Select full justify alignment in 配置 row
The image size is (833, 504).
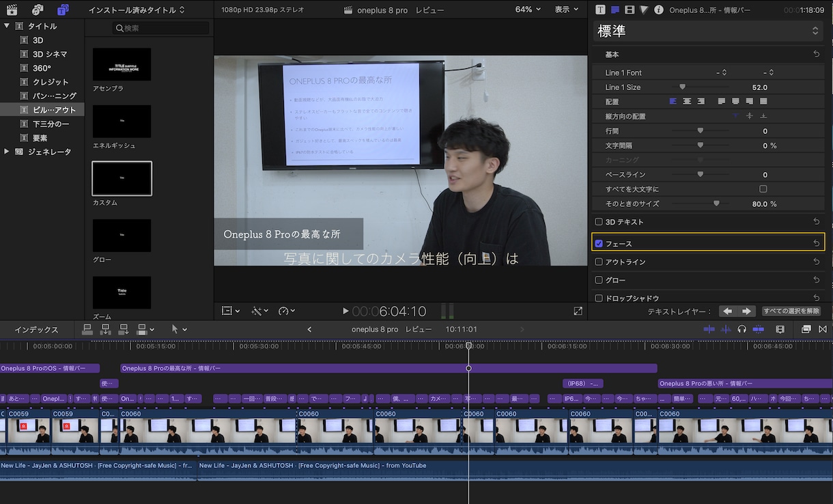coord(763,101)
